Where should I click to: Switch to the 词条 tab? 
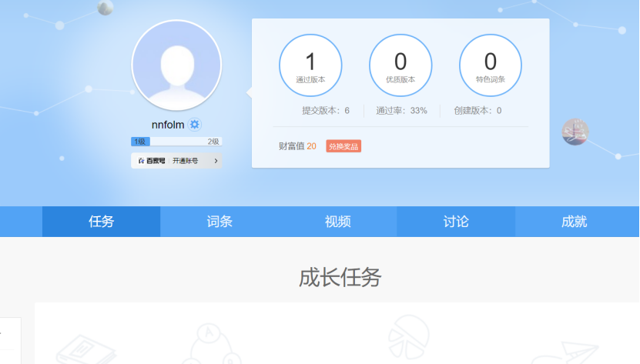click(x=219, y=222)
